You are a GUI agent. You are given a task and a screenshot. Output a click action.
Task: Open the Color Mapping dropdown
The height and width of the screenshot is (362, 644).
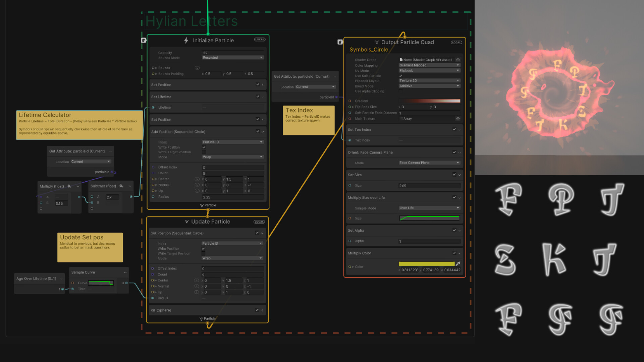click(x=429, y=65)
